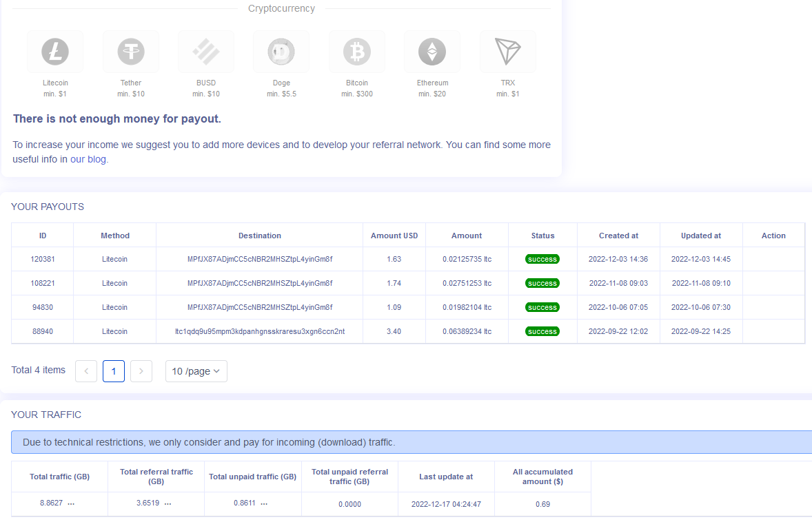The width and height of the screenshot is (812, 522).
Task: Select payout ID 88940
Action: click(x=43, y=332)
